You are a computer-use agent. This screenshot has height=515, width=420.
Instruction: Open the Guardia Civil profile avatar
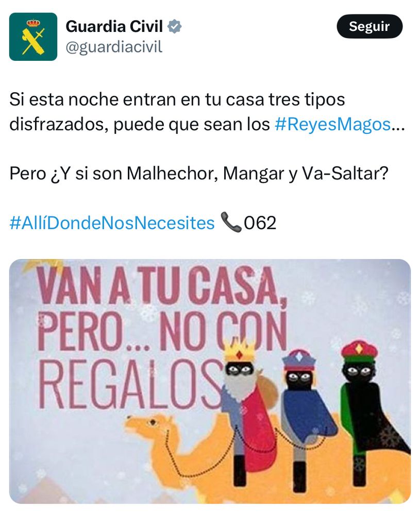coord(33,37)
